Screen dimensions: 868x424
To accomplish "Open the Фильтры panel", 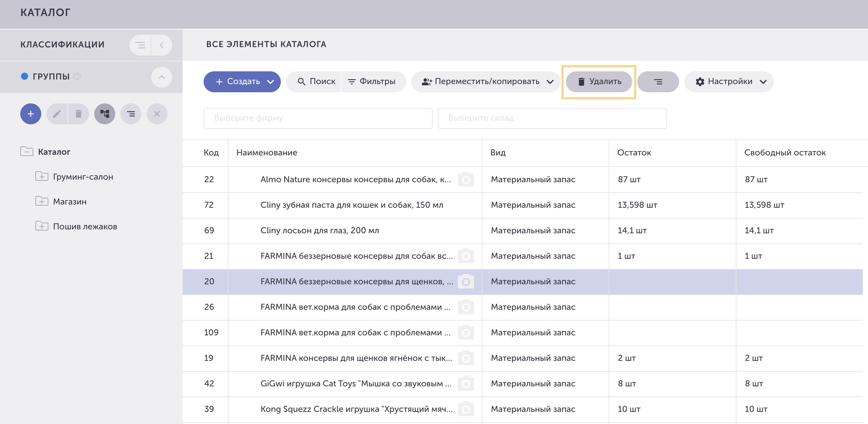I will 373,81.
